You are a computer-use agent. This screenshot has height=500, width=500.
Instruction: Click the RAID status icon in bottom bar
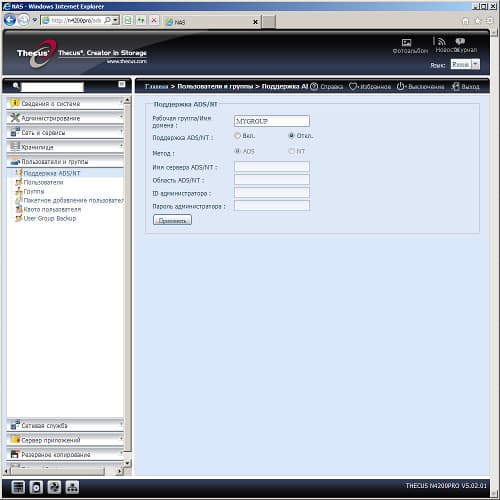point(18,487)
